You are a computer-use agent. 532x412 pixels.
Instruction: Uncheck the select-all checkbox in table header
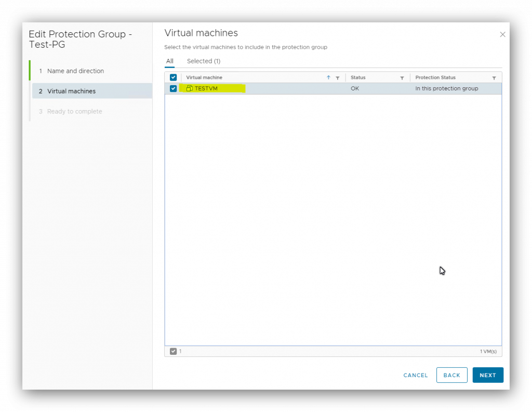click(173, 76)
